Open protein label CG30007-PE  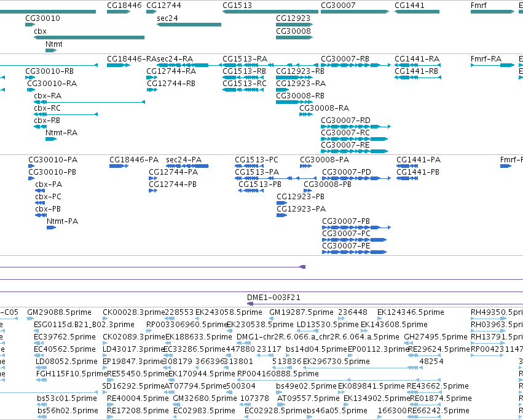346,247
